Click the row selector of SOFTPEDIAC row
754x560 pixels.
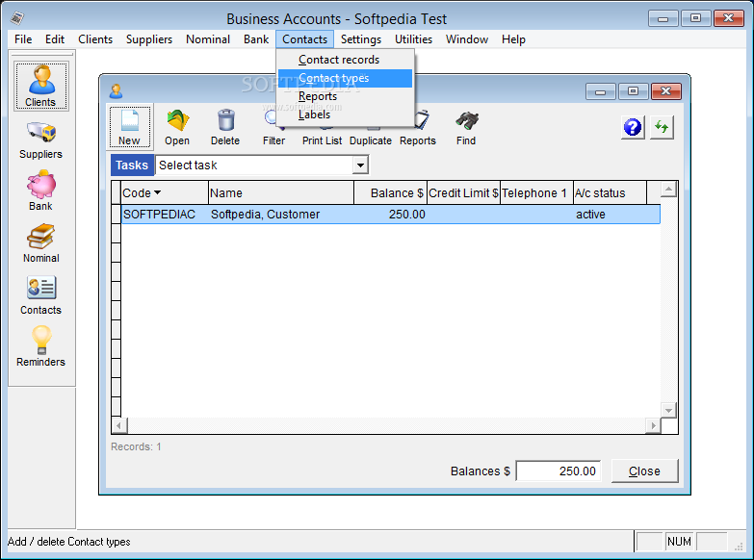pyautogui.click(x=116, y=215)
